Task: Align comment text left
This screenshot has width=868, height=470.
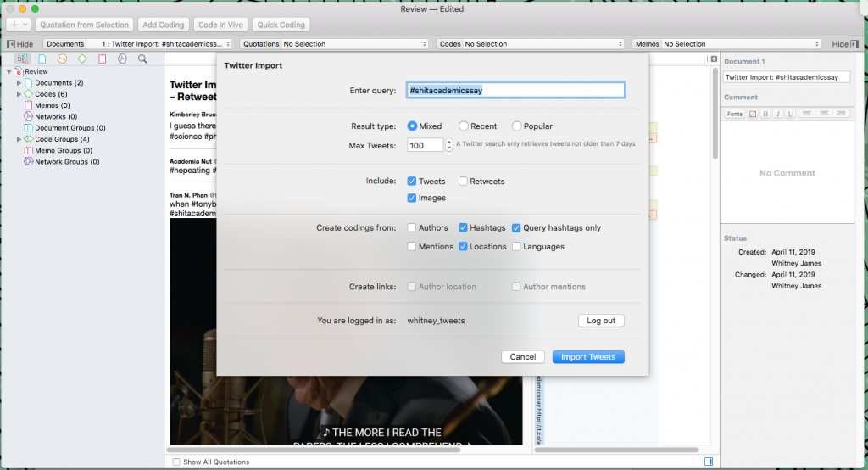Action: 807,114
